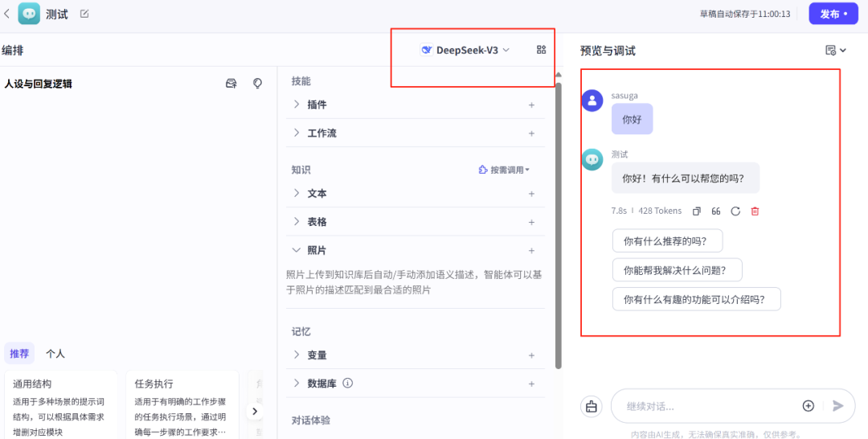Click the 7.8s response time text
868x439 pixels.
tap(619, 211)
